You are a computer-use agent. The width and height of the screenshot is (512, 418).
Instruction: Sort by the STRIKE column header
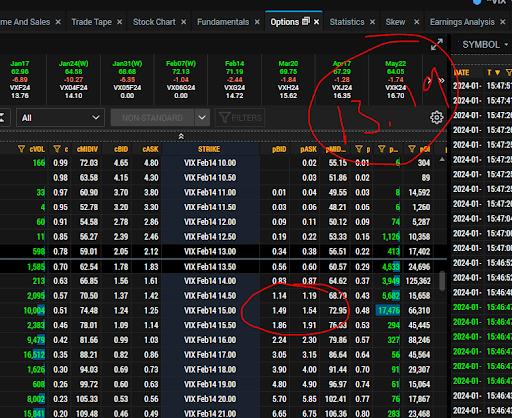209,149
